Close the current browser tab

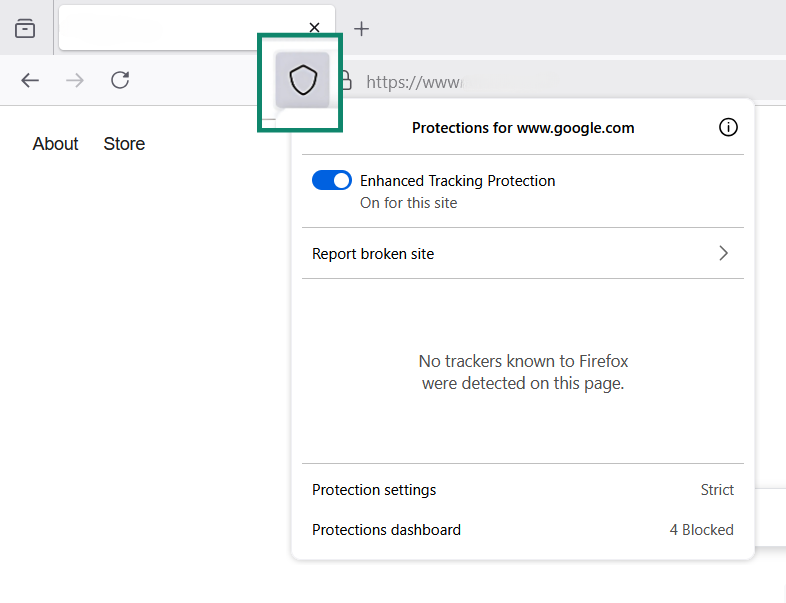[x=314, y=28]
